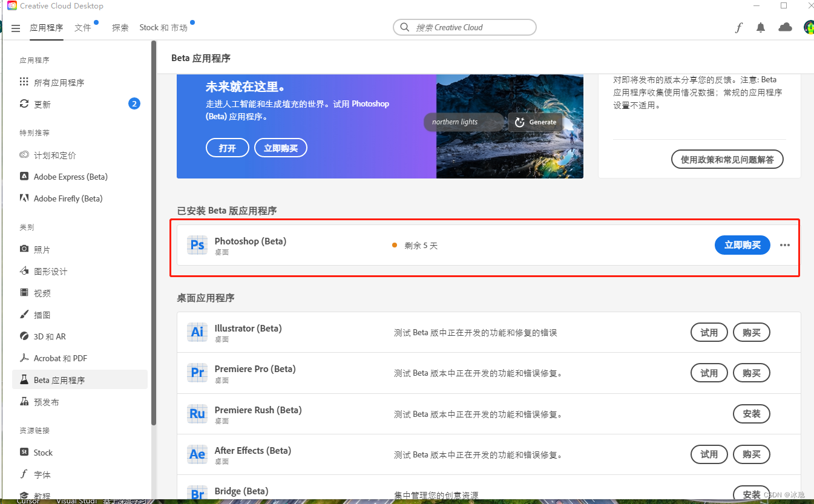Click Creative Cloud logo in title bar

coord(12,6)
